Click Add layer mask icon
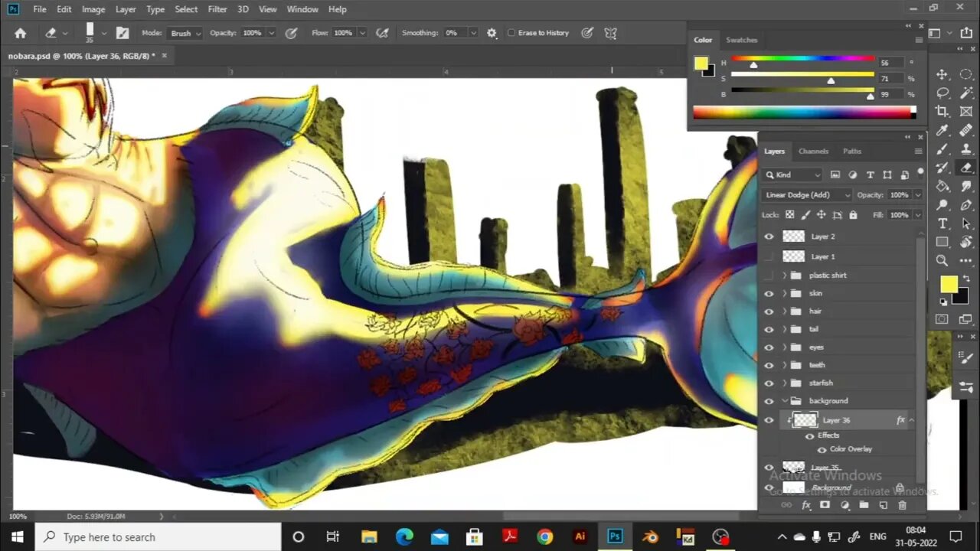 click(x=825, y=505)
